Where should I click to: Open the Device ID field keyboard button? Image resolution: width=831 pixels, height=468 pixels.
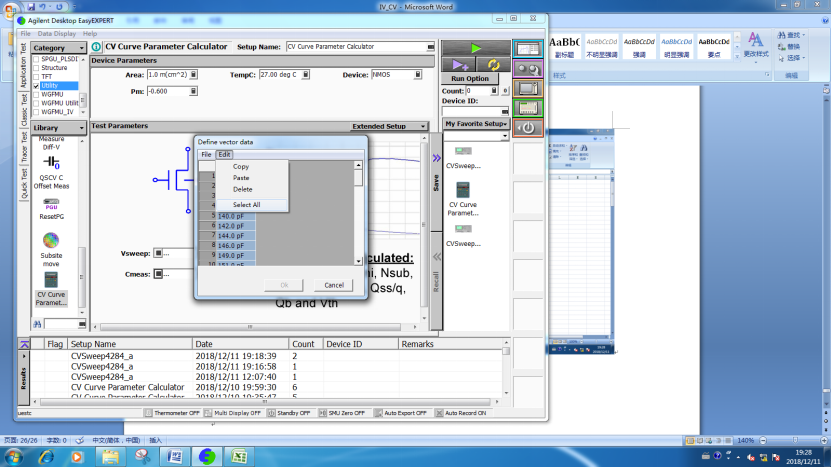coord(505,111)
